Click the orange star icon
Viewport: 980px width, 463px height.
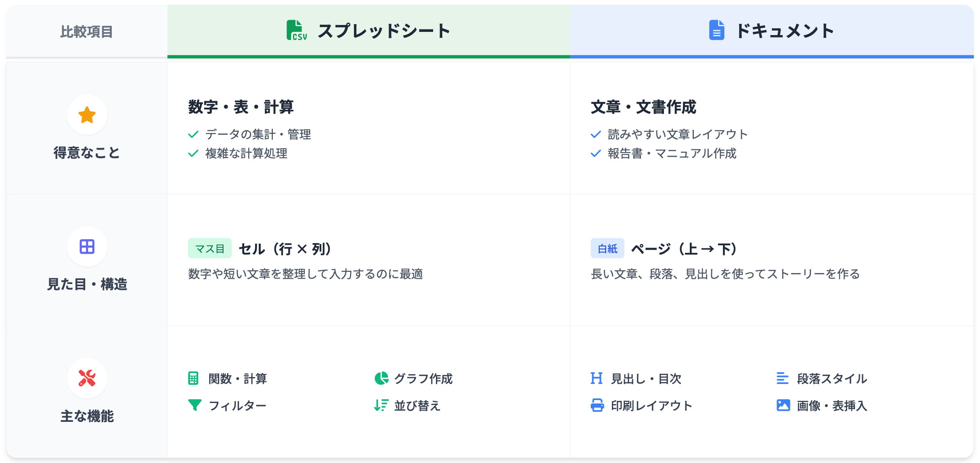(x=87, y=115)
